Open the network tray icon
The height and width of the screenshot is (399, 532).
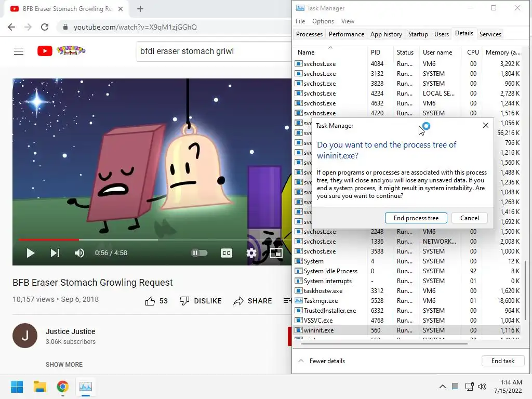click(469, 387)
